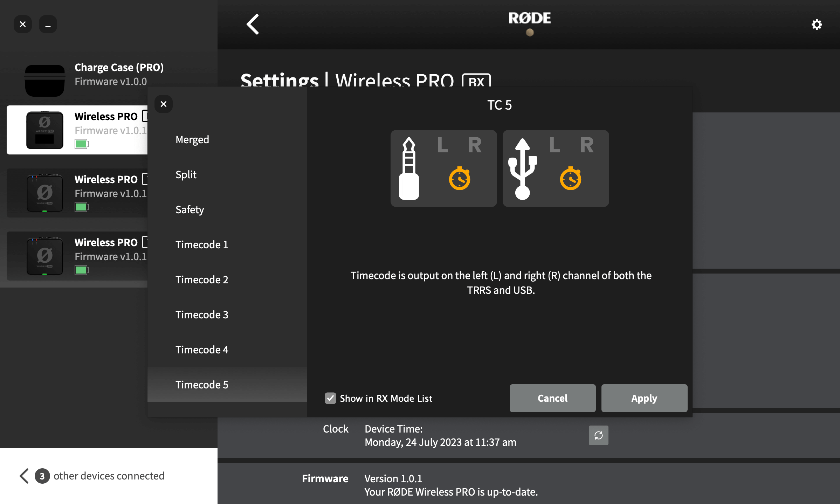The width and height of the screenshot is (840, 504).
Task: Cancel the TC 5 configuration dialog
Action: (552, 398)
